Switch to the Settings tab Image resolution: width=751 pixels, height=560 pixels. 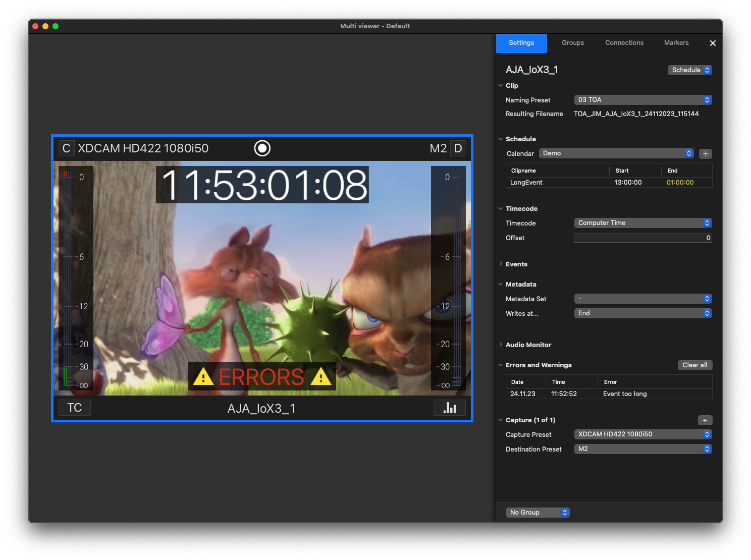[521, 43]
